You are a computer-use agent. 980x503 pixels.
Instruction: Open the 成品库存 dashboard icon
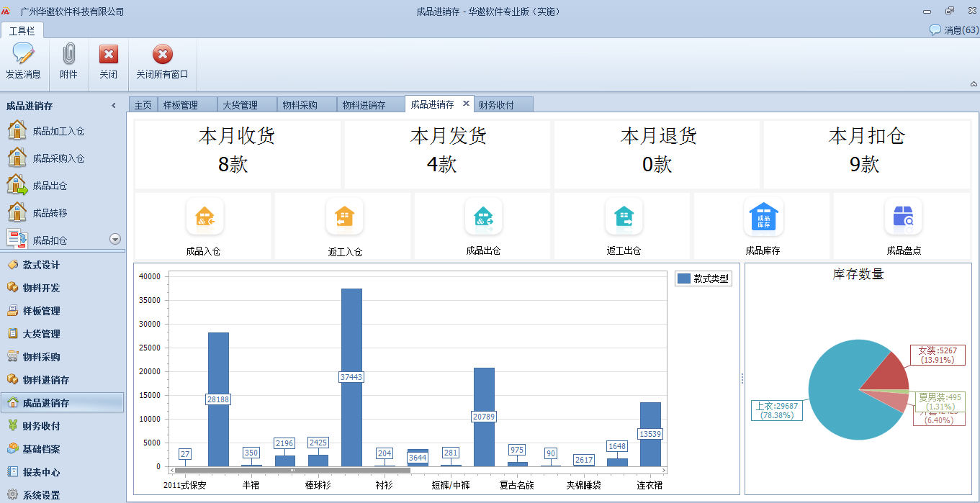click(x=763, y=217)
